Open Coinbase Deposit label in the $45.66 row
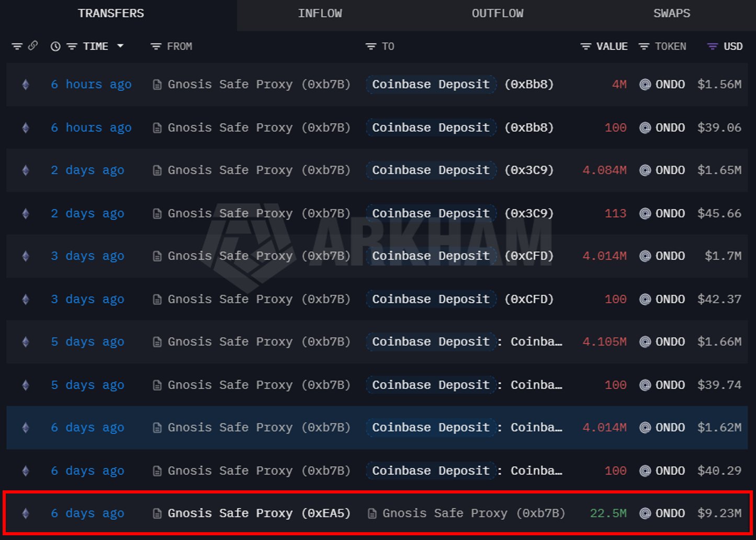This screenshot has width=756, height=540. tap(431, 214)
